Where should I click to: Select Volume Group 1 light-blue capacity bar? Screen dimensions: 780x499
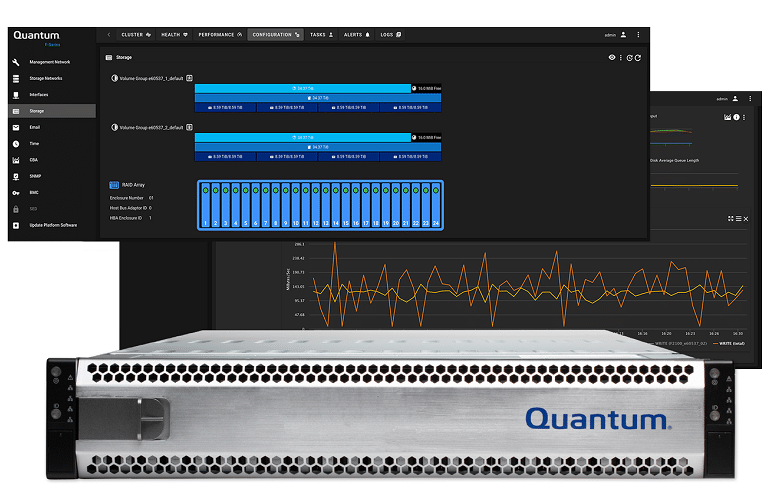(302, 89)
